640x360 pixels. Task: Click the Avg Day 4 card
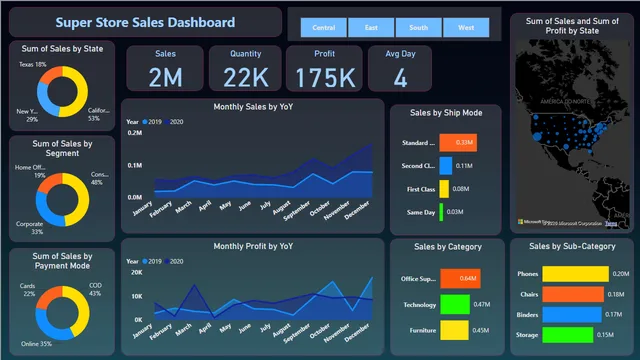pyautogui.click(x=400, y=69)
